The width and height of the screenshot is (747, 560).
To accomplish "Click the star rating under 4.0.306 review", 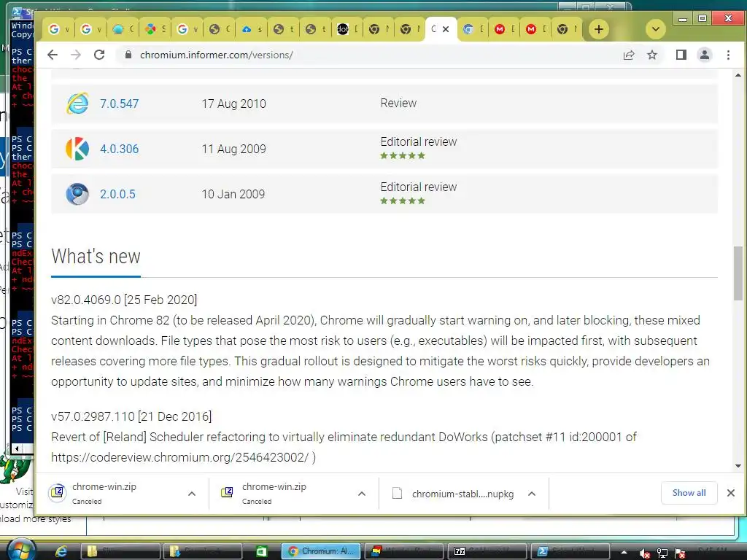I will click(403, 156).
